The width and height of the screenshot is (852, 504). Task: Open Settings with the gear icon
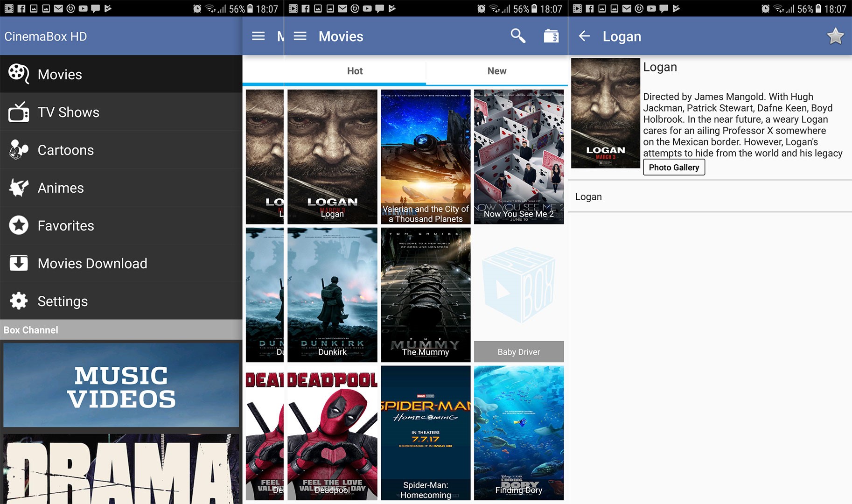click(x=19, y=301)
